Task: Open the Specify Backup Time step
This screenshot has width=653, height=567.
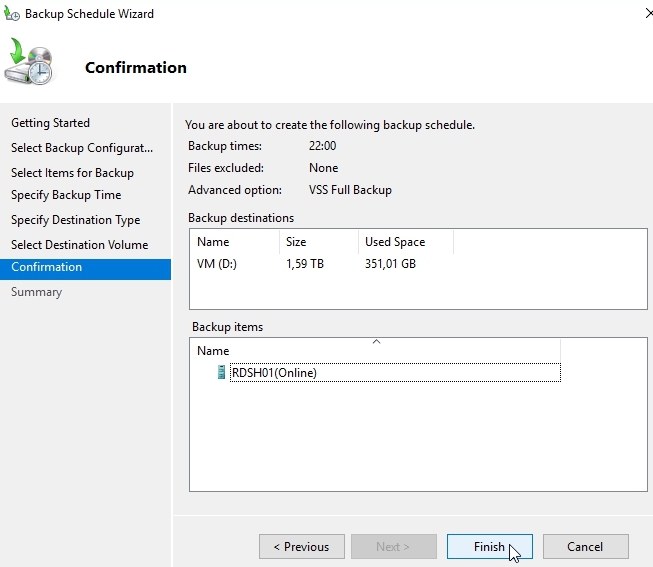Action: (x=66, y=195)
